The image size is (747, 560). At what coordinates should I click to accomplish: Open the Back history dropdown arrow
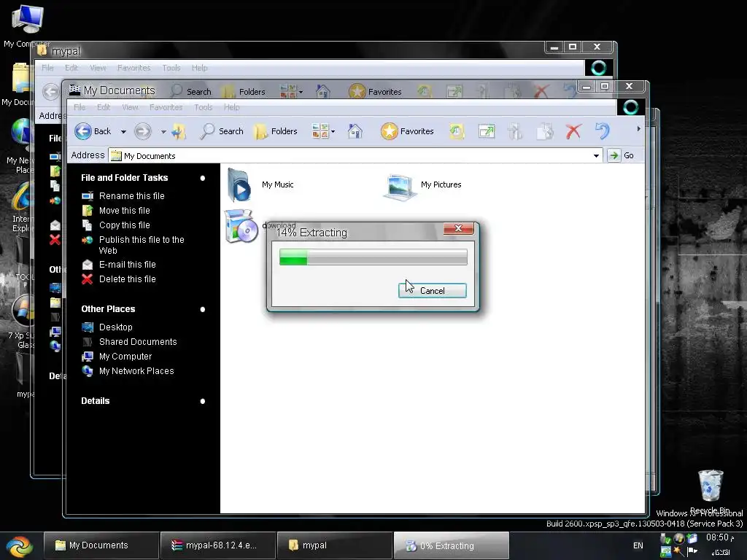[123, 131]
